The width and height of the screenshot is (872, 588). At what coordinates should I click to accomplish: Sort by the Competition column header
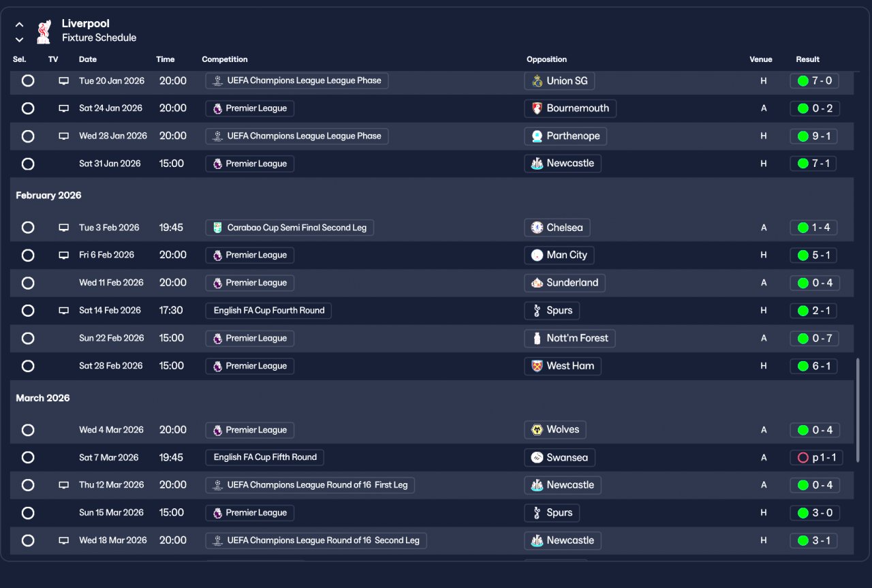(225, 59)
